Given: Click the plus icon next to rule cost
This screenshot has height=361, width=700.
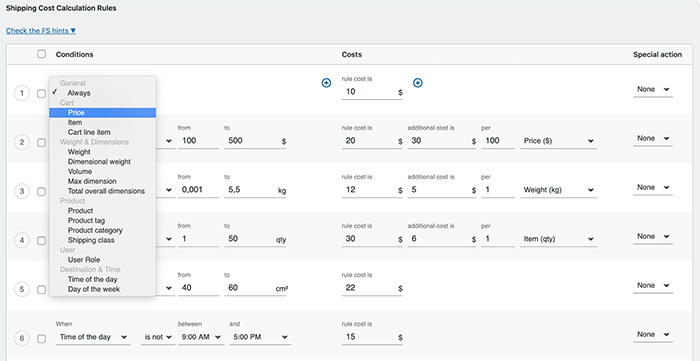Looking at the screenshot, I should point(417,83).
